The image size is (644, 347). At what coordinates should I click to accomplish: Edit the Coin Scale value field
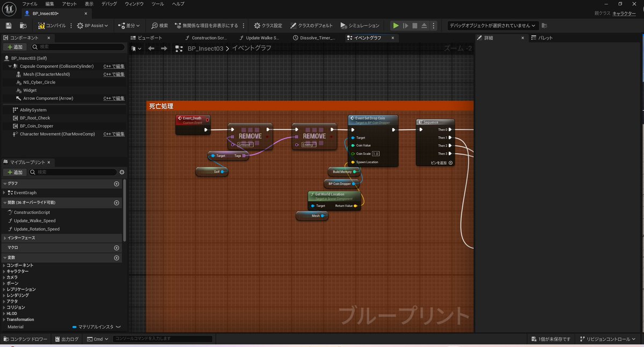(x=376, y=154)
